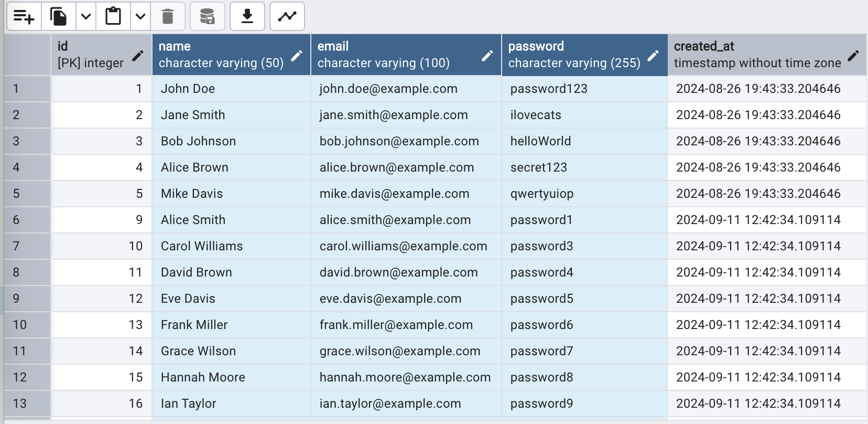868x424 pixels.
Task: Select row 7 by its row header
Action: [x=27, y=246]
